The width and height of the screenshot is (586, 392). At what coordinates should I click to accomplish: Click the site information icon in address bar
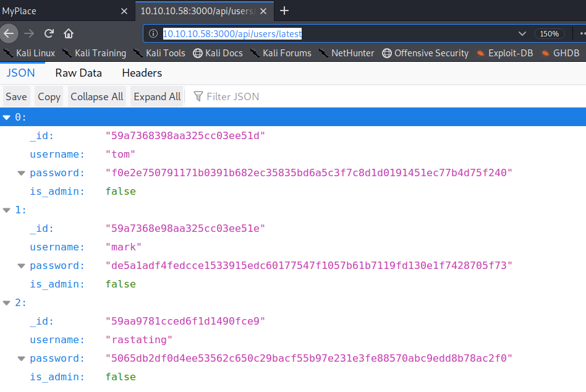pyautogui.click(x=154, y=34)
